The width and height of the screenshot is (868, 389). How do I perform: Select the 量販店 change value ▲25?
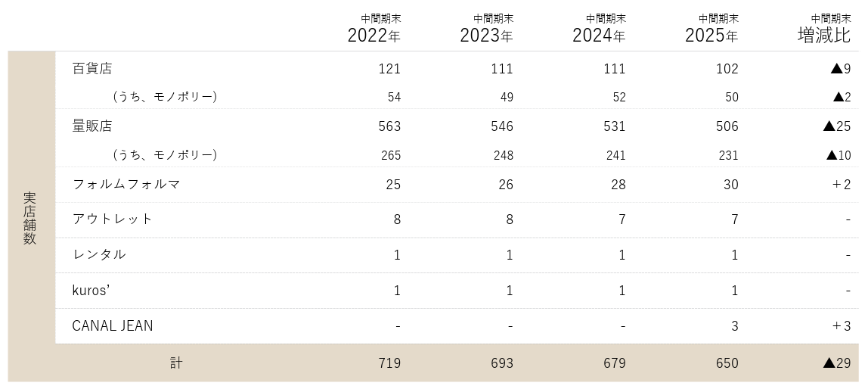[837, 126]
